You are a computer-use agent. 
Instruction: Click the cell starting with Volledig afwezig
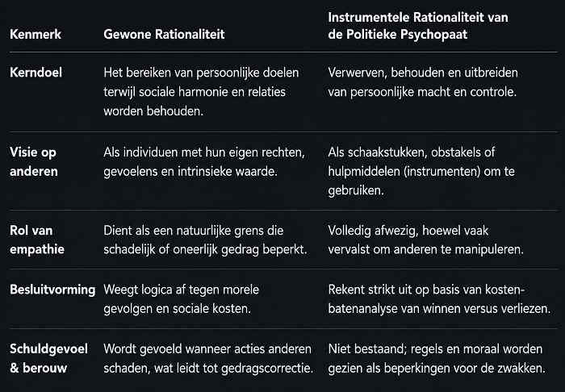(x=425, y=240)
